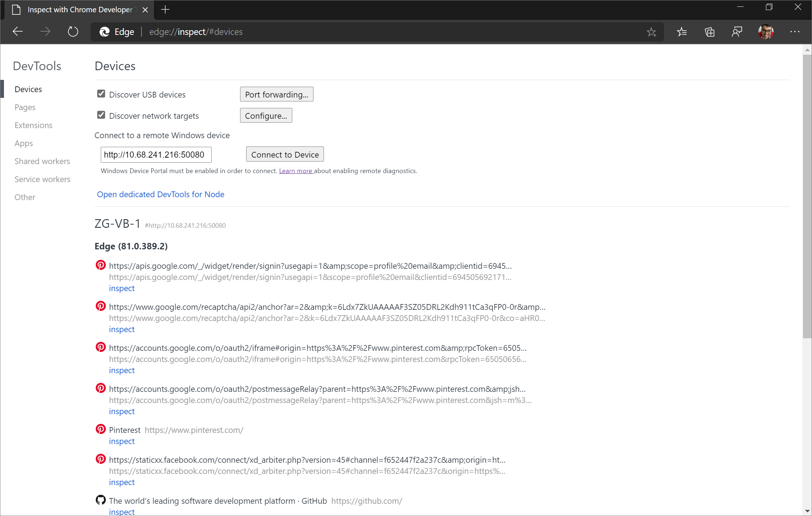Toggle the Discover network targets checkbox
Viewport: 812px width, 516px height.
coord(101,116)
